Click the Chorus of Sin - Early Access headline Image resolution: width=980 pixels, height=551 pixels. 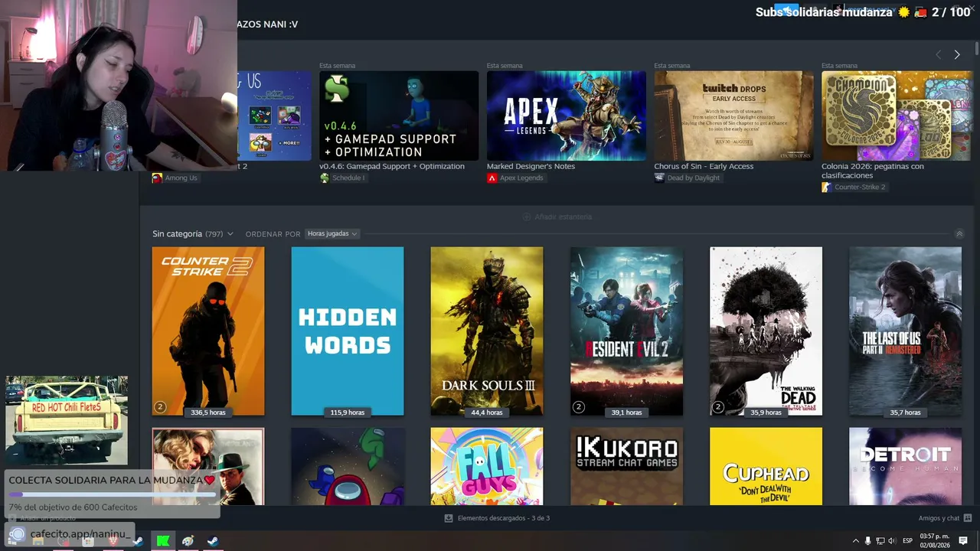(704, 166)
